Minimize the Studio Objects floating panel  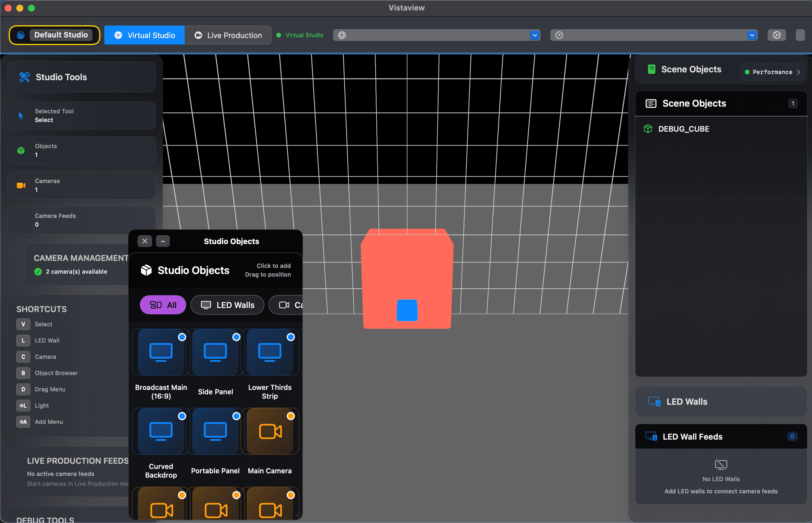coord(163,241)
